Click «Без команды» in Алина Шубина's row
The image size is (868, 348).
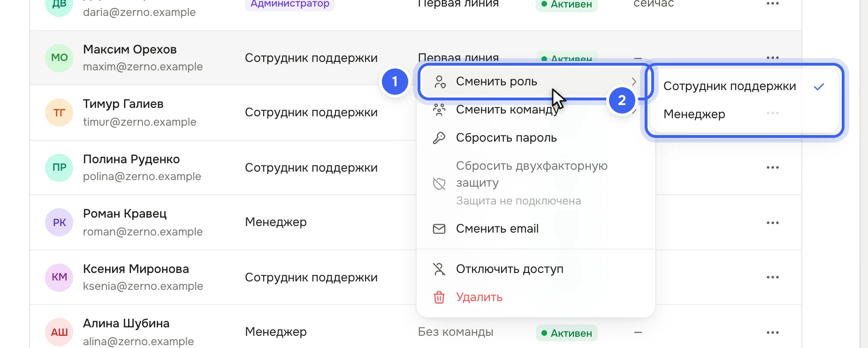coord(456,332)
